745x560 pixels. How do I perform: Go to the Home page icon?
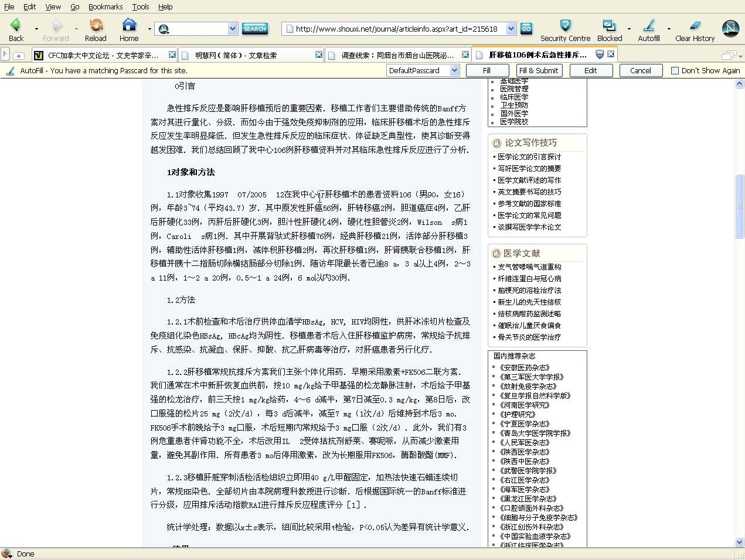(129, 26)
